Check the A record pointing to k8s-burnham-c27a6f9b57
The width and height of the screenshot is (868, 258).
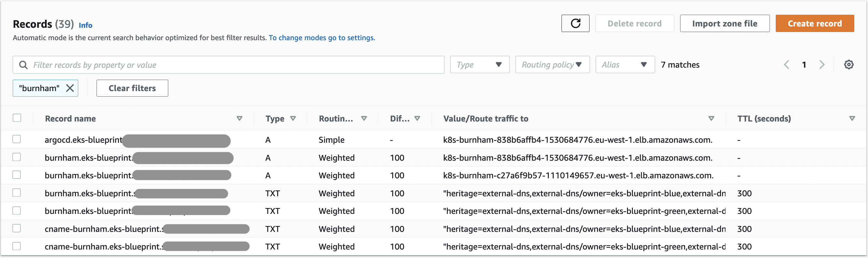pyautogui.click(x=17, y=175)
